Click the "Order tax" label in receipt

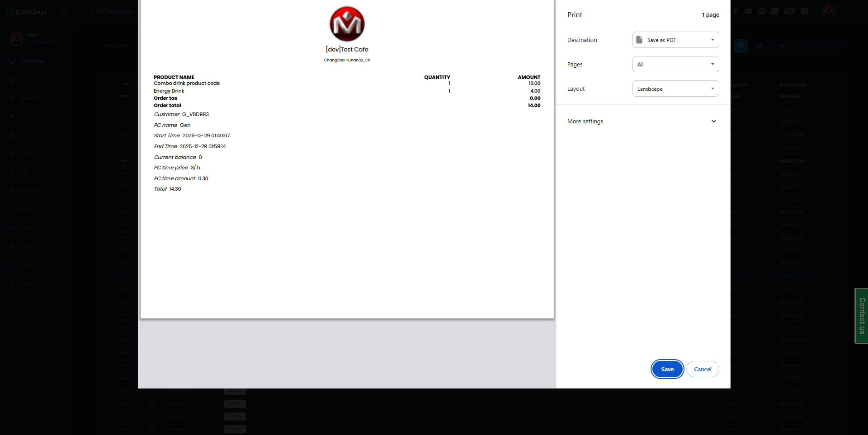click(165, 98)
